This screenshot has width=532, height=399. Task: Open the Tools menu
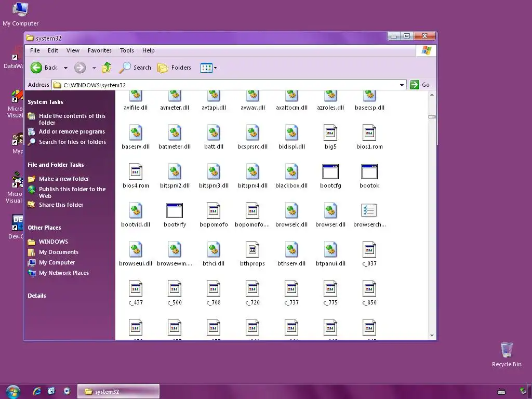tap(127, 50)
